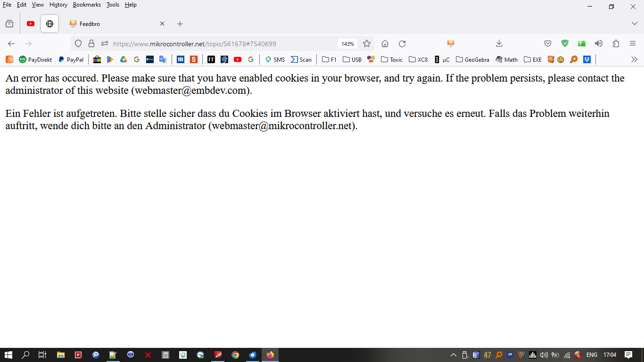Viewport: 644px width, 362px height.
Task: Open the File menu
Action: [7, 5]
